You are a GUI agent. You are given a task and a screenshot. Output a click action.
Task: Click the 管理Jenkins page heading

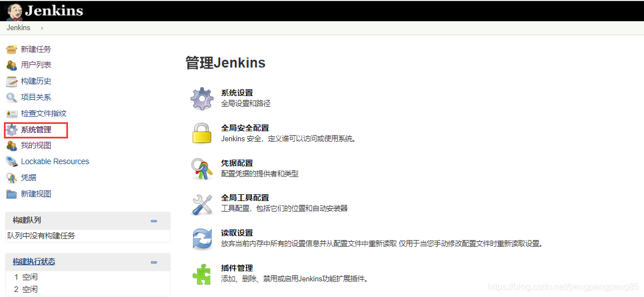click(x=225, y=63)
